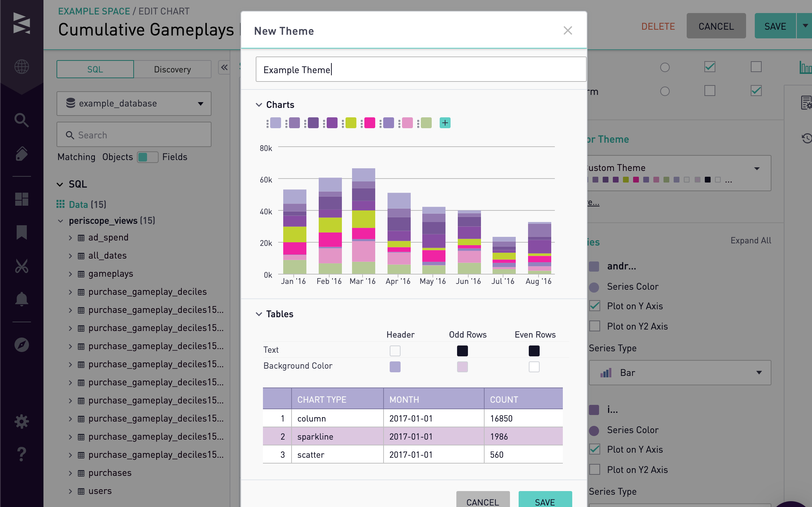Collapse the schema panel with double chevron

(x=224, y=68)
